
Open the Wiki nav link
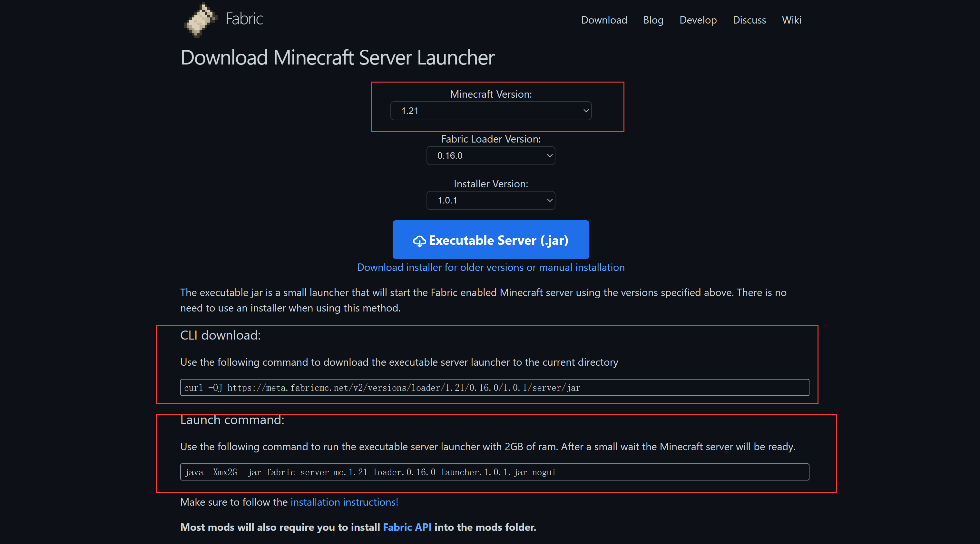tap(791, 20)
